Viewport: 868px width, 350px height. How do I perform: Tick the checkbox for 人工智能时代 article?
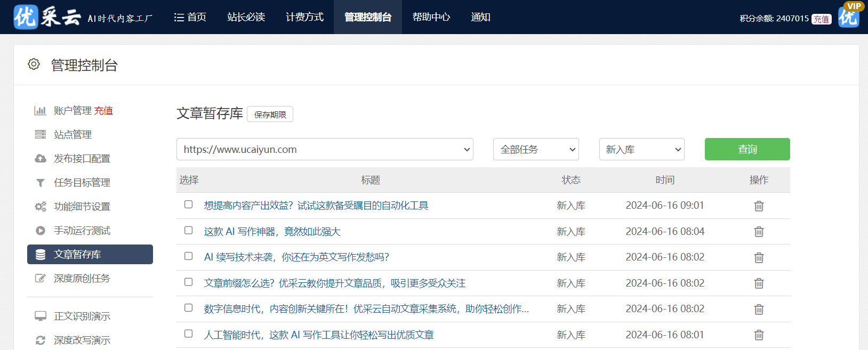point(188,334)
